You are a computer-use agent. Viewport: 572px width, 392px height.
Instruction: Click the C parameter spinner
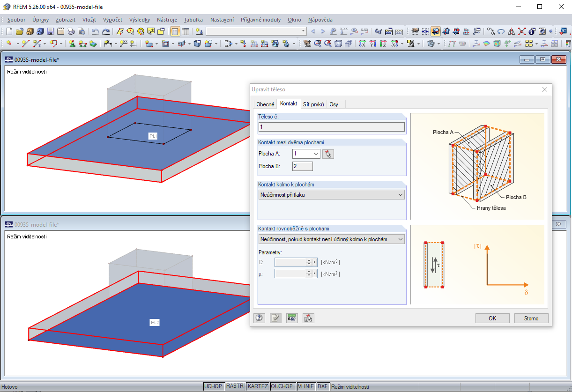coord(309,262)
